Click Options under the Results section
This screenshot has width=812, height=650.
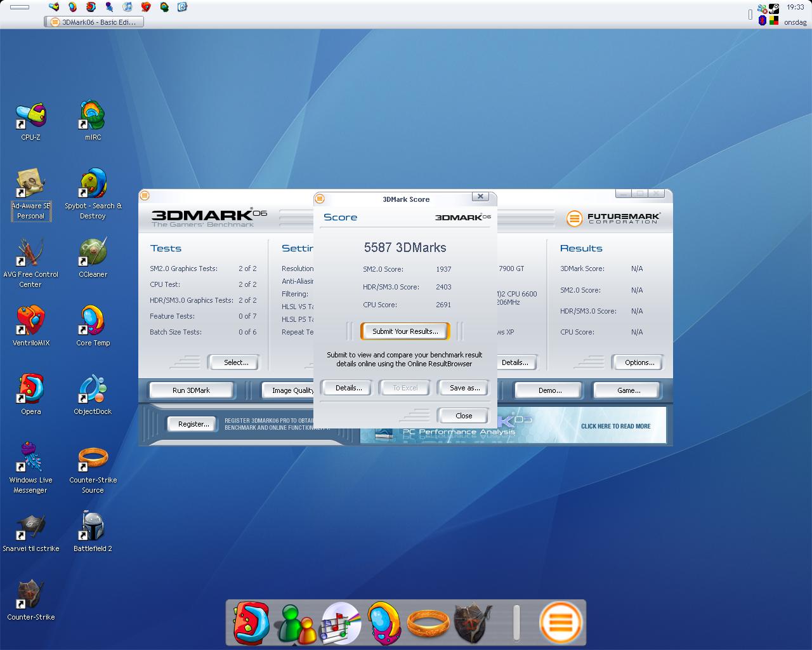coord(639,362)
